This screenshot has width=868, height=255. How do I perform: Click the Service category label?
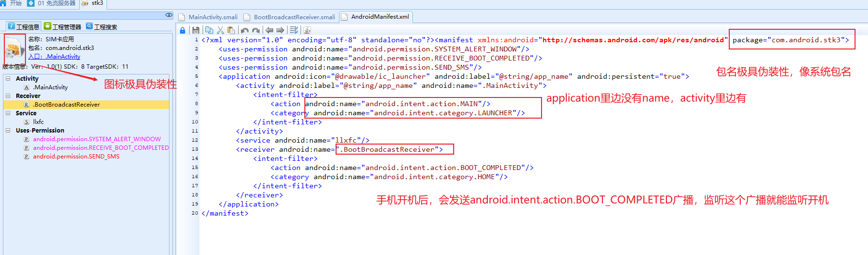tap(26, 113)
